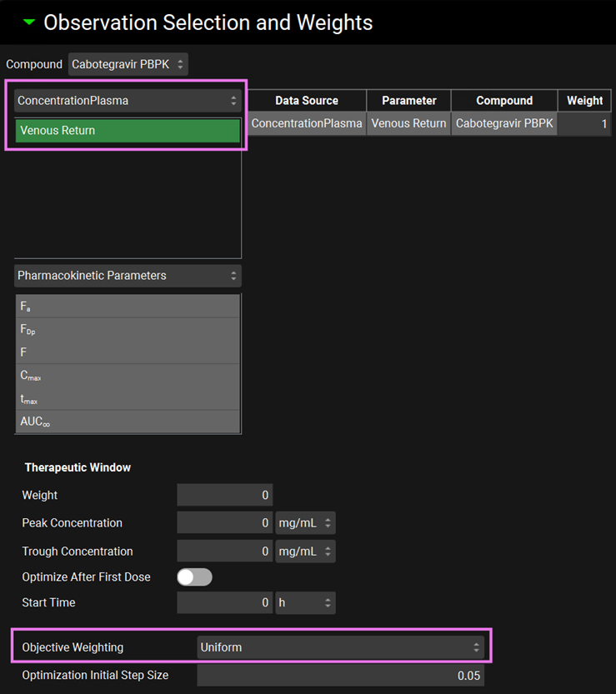Open the ConcentrationPlasma data source dropdown

click(128, 101)
